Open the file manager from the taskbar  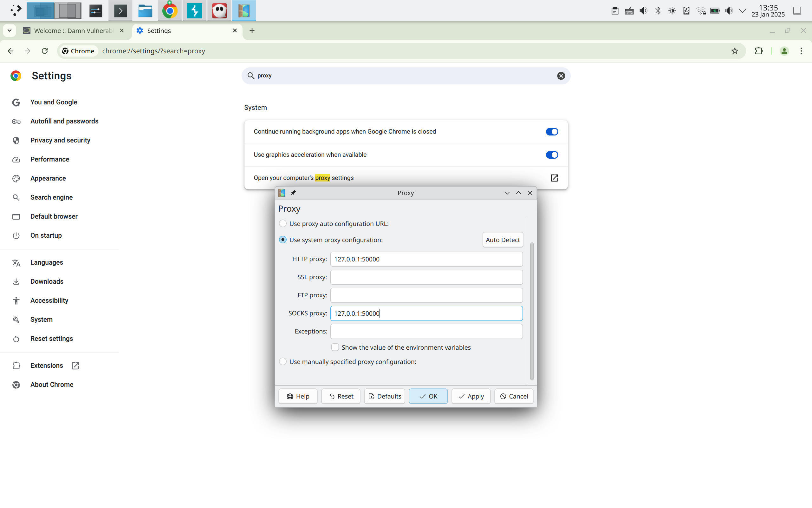145,11
